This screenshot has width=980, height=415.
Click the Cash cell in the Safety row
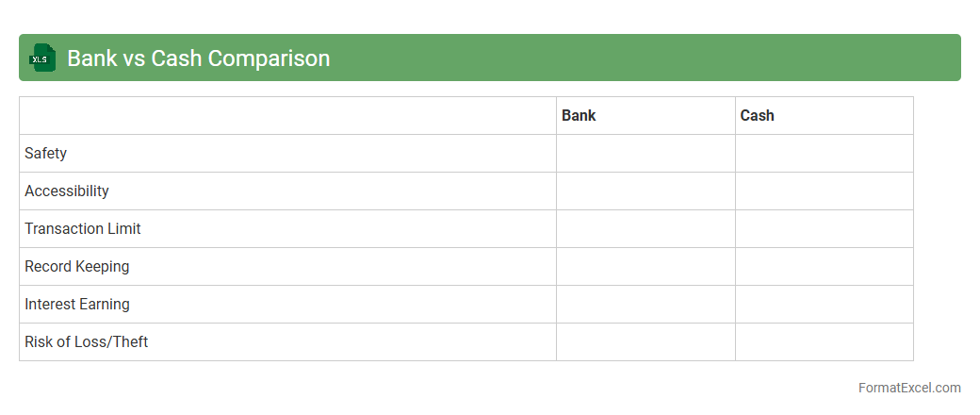[x=824, y=154]
